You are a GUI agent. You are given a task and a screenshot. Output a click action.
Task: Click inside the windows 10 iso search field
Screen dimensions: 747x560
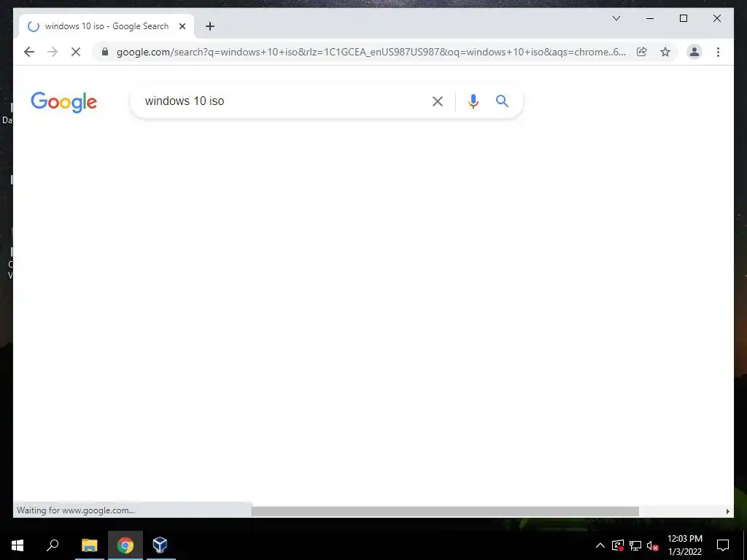[281, 101]
